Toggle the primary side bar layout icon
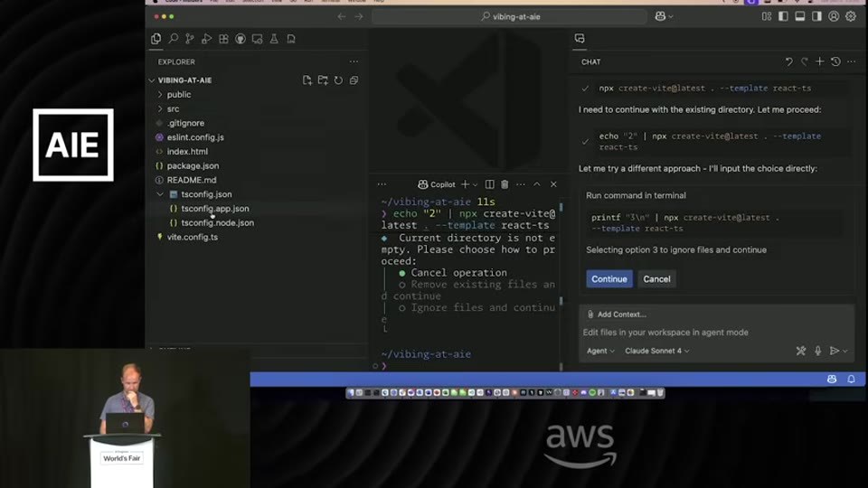The width and height of the screenshot is (868, 488). [783, 16]
